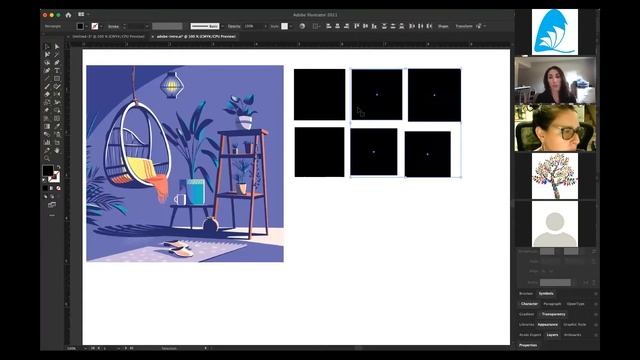This screenshot has height=360, width=640.
Task: Select the Column Graph tool
Action: pos(47,142)
